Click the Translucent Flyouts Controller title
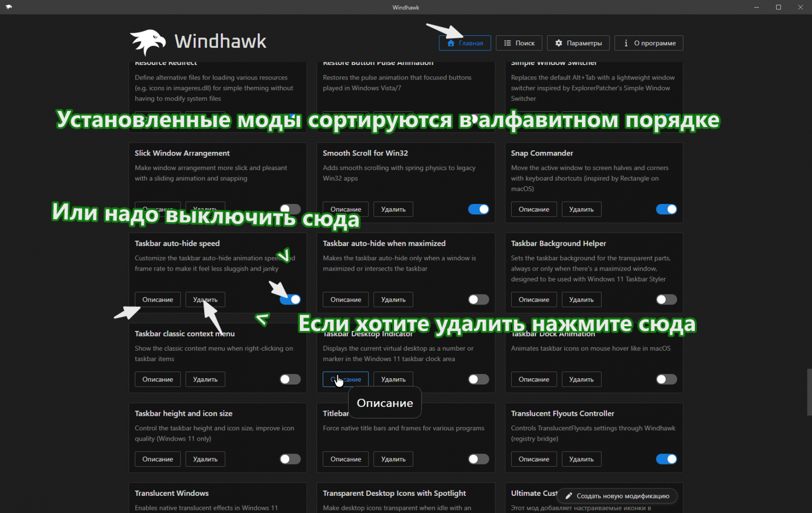This screenshot has height=513, width=812. point(563,414)
